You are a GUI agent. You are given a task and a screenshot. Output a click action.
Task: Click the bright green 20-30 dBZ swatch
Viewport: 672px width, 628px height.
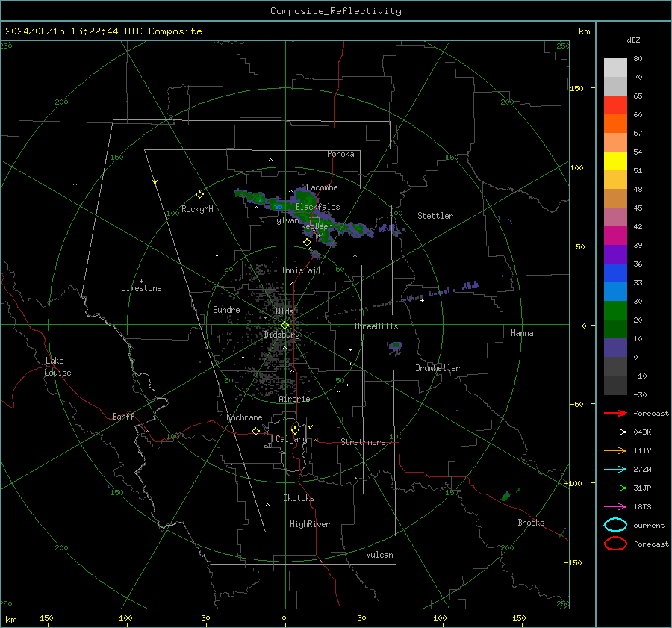pyautogui.click(x=615, y=310)
